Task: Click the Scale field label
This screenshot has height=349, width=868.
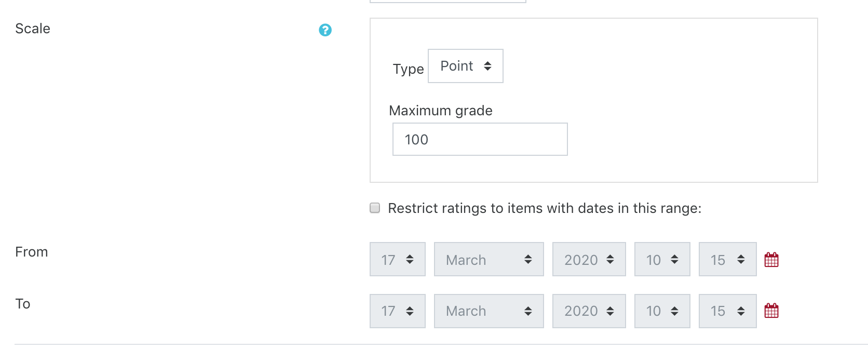Action: pos(33,29)
